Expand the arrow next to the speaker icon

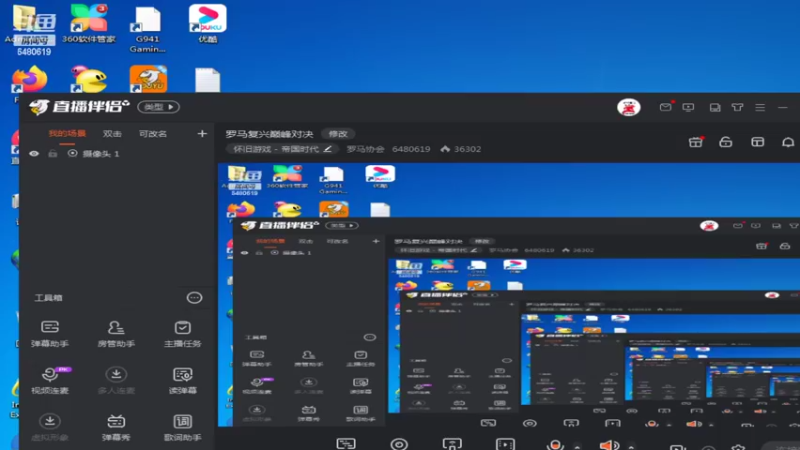click(x=631, y=446)
